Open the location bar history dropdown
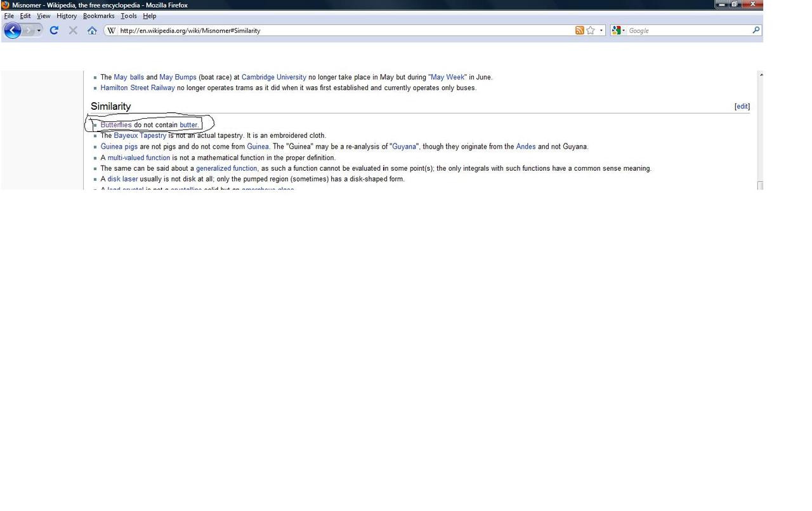 click(x=601, y=30)
